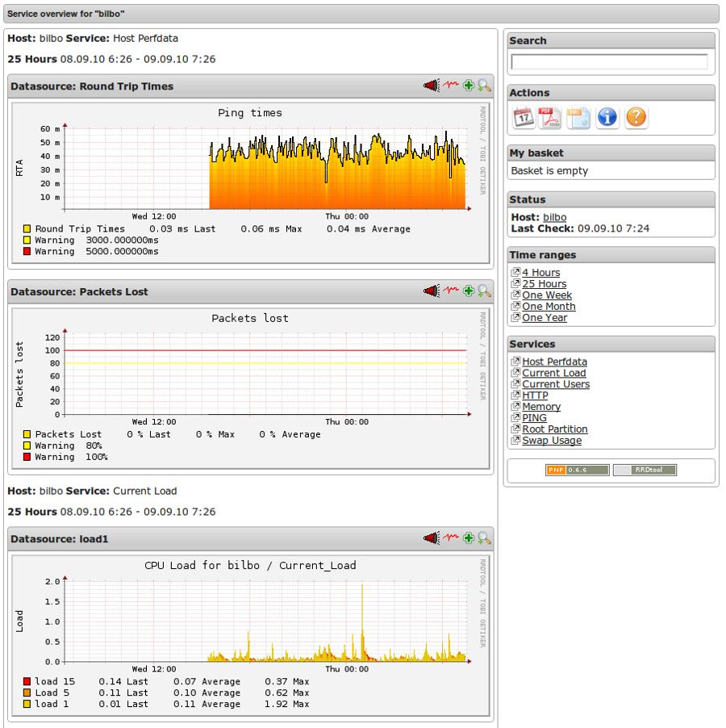The width and height of the screenshot is (726, 728).
Task: Add Round Trip Times graph to basket with green plus
Action: (x=469, y=85)
